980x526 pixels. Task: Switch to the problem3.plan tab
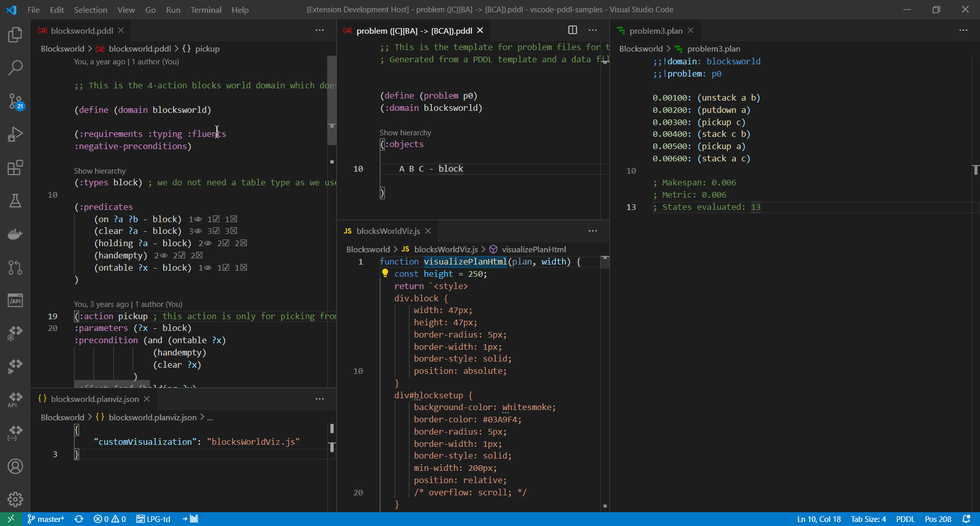(x=655, y=31)
